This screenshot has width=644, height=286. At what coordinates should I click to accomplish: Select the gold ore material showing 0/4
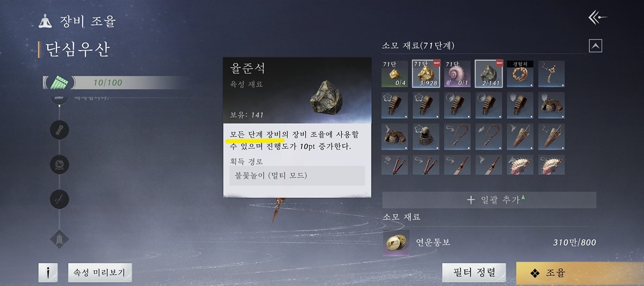click(x=394, y=74)
